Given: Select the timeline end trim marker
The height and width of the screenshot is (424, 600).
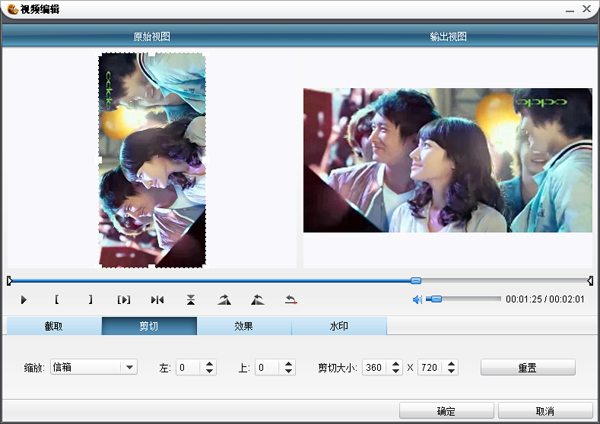Looking at the screenshot, I should tap(590, 281).
